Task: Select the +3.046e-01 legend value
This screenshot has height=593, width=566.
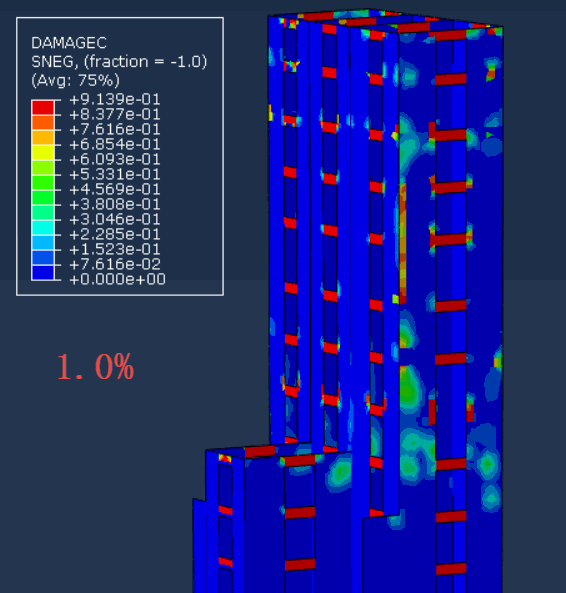Action: (115, 219)
